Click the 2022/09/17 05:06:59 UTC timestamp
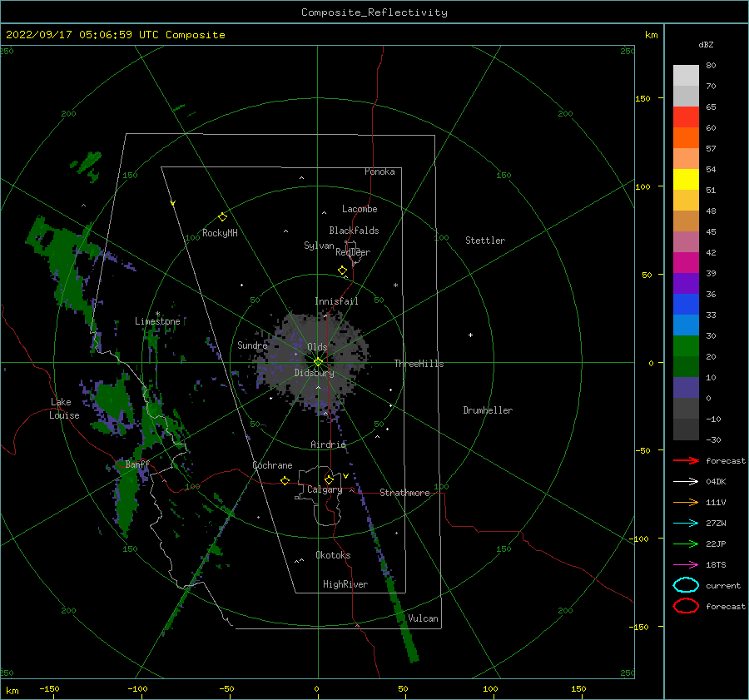The image size is (749, 700). coord(82,35)
